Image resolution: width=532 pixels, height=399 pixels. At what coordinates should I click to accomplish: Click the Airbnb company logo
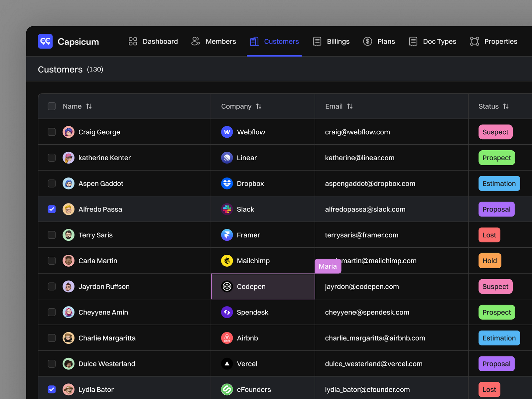[227, 338]
